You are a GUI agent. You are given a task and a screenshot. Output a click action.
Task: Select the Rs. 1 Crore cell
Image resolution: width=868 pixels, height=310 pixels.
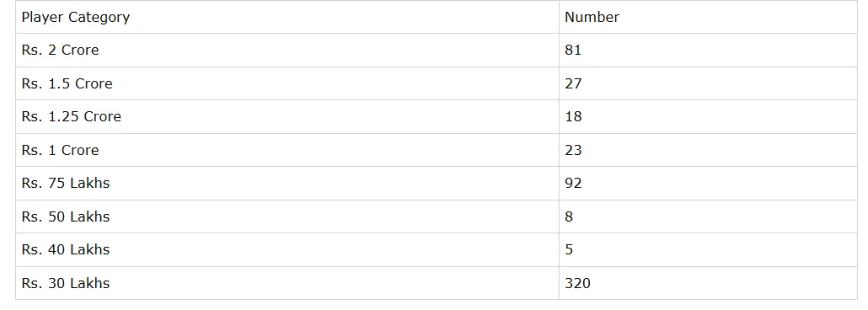point(287,150)
